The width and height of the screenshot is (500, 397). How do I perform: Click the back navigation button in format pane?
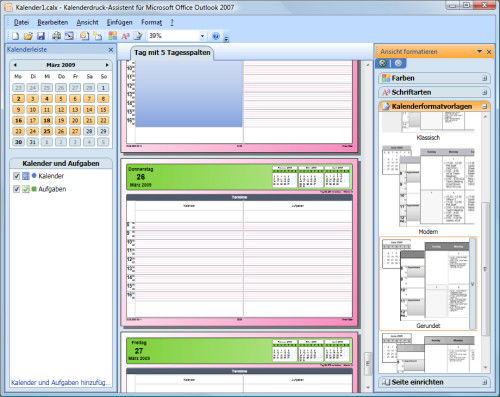(383, 63)
